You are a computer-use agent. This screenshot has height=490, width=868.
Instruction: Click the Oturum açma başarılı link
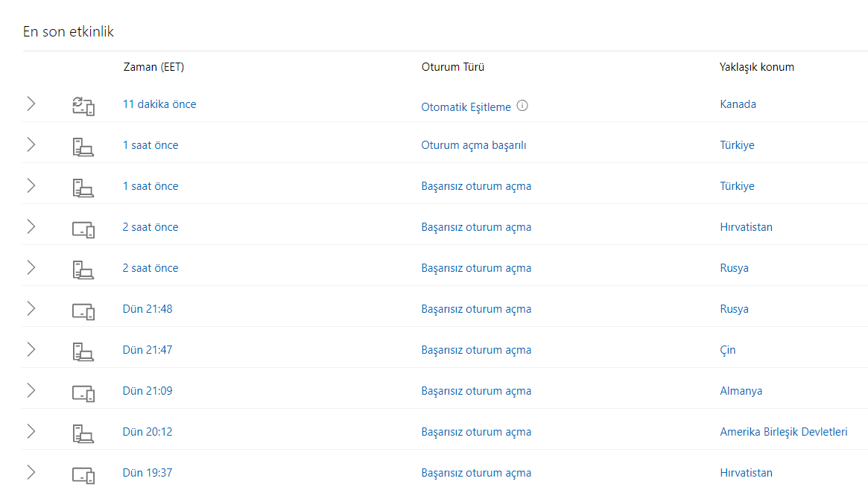[474, 145]
